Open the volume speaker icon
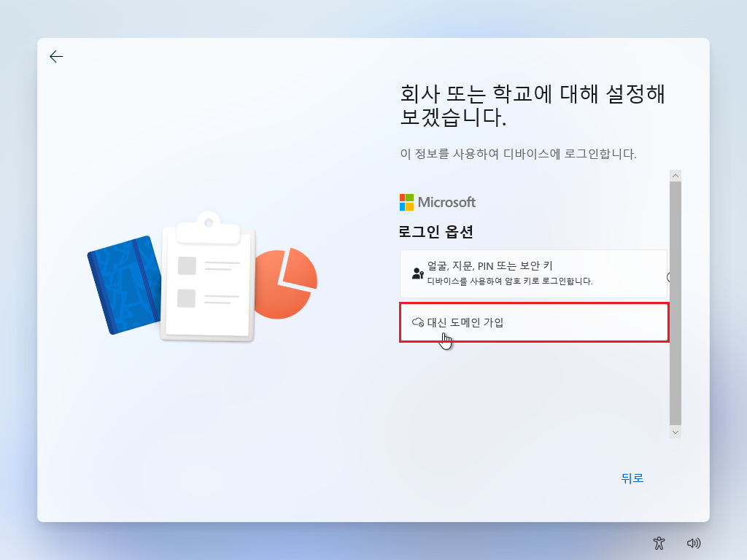747x560 pixels. coord(694,542)
